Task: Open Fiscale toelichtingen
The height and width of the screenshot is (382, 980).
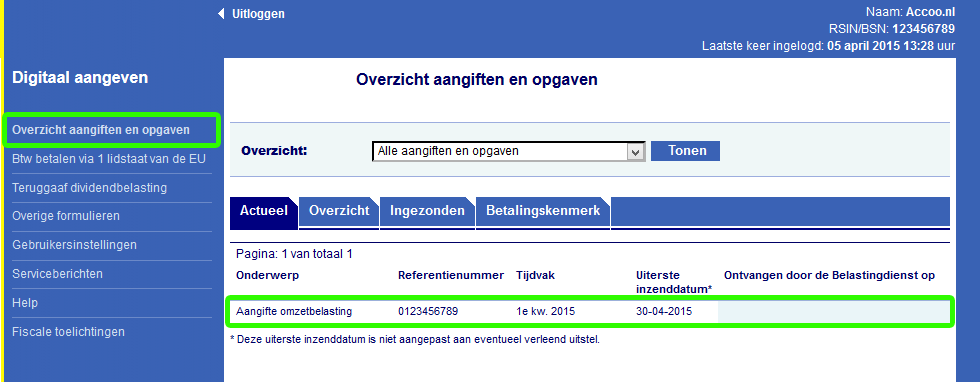Action: (68, 331)
